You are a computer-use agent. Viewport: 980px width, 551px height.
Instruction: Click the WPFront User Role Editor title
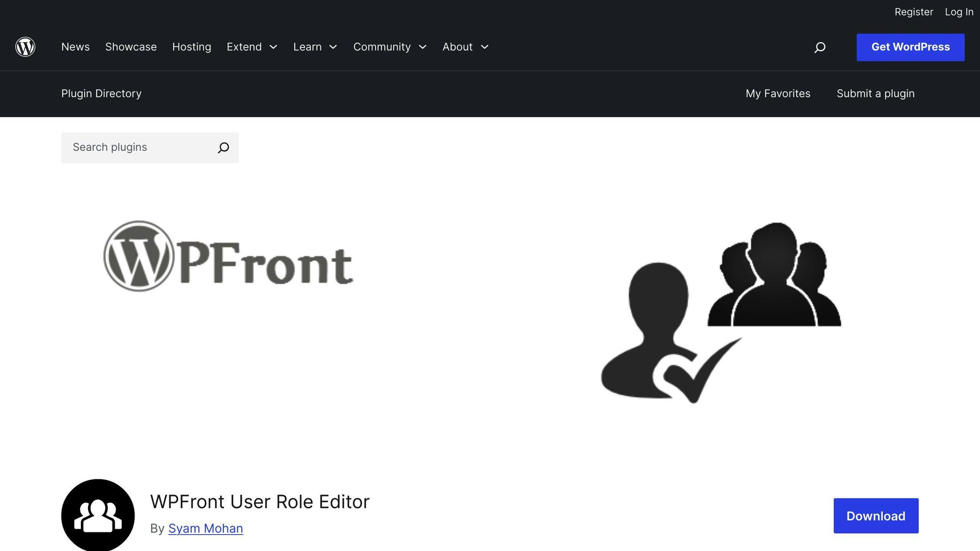pos(260,502)
